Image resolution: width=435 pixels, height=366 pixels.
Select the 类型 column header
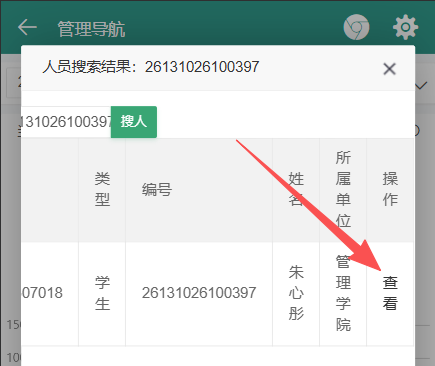pyautogui.click(x=102, y=189)
